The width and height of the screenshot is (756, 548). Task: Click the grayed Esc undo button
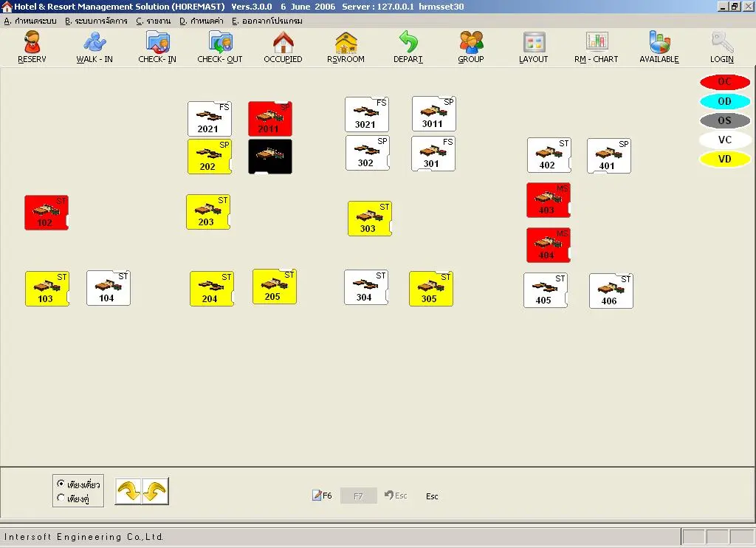396,496
